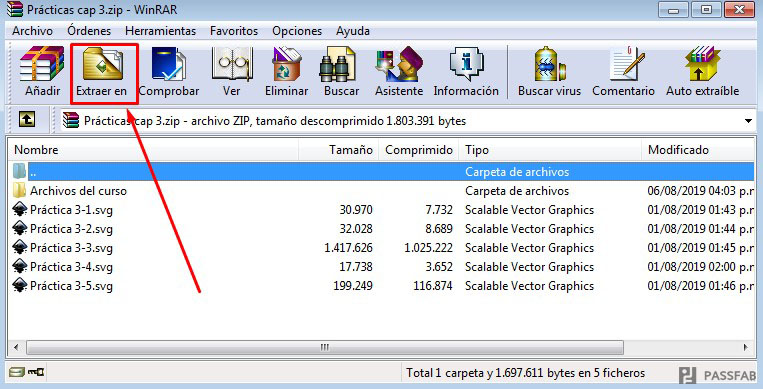This screenshot has height=389, width=763.
Task: Sort files by Tamaño column header
Action: tap(339, 150)
